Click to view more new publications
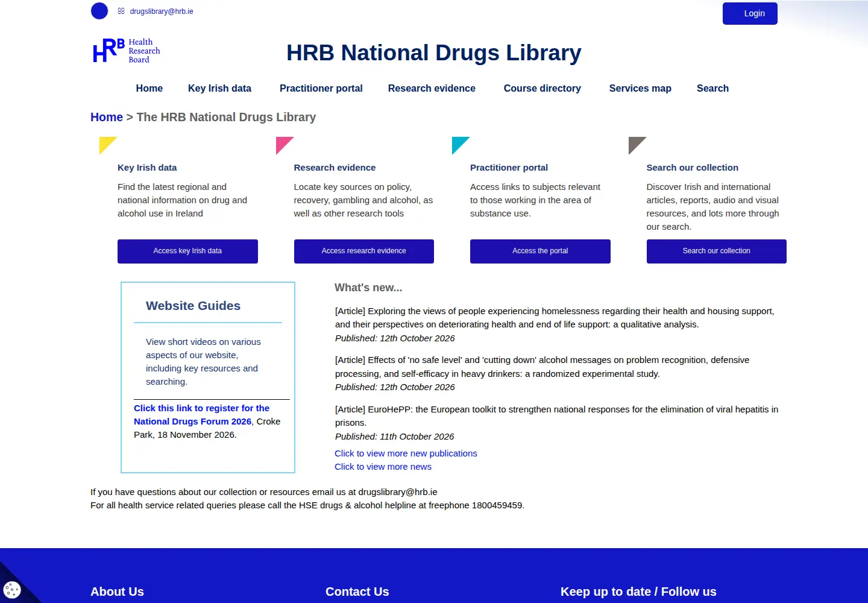This screenshot has height=603, width=868. 406,453
